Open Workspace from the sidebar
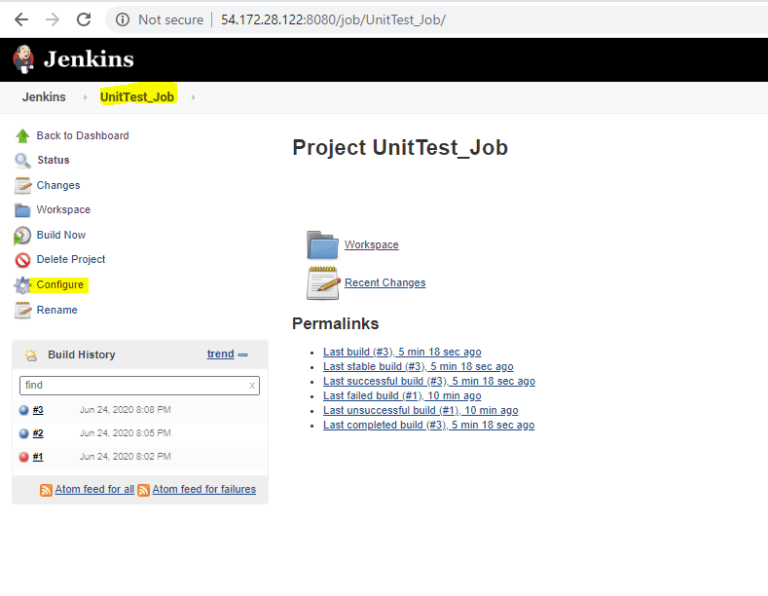This screenshot has width=768, height=596. [64, 210]
